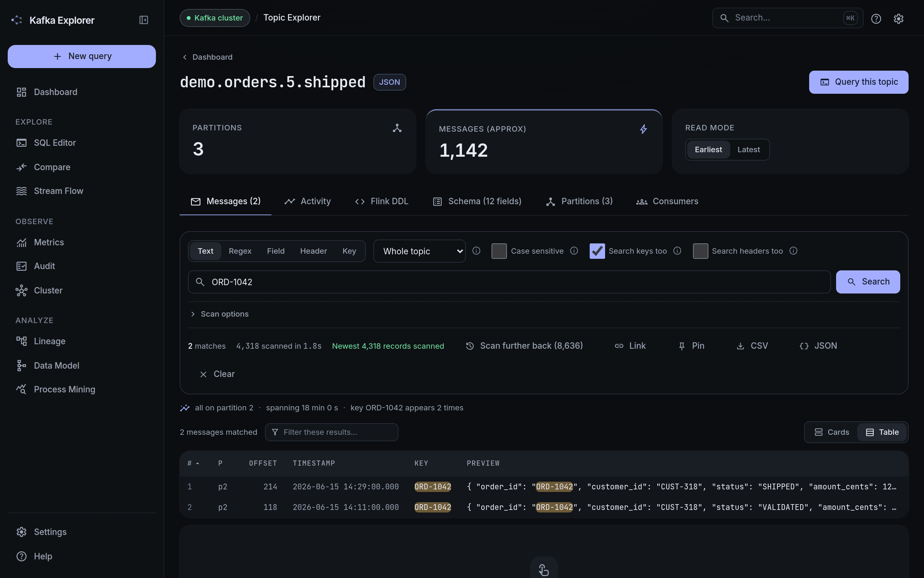Expand Scan options section
The image size is (924, 578).
coord(220,314)
